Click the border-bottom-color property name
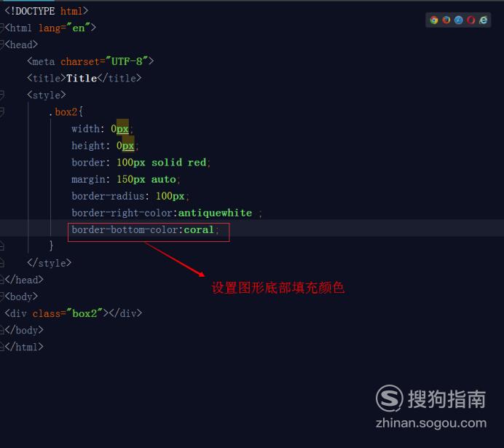Viewport: 504px width, 448px height. (x=125, y=229)
